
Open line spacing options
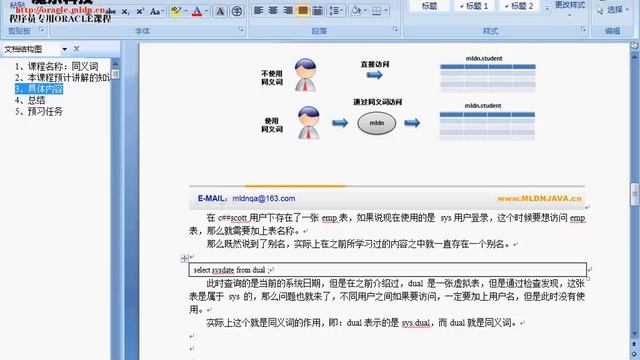336,11
